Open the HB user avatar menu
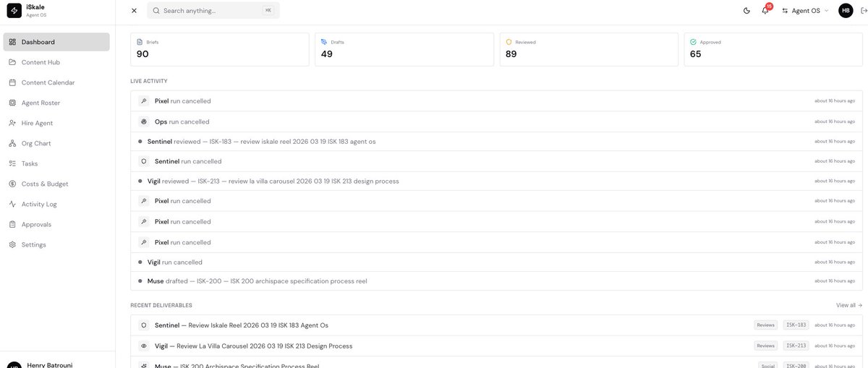868x368 pixels. (x=846, y=11)
